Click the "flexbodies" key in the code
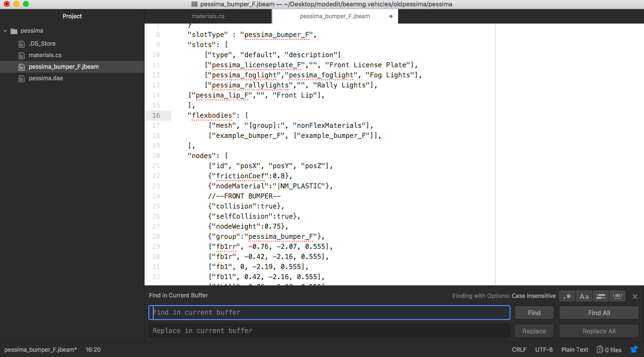 [x=212, y=115]
